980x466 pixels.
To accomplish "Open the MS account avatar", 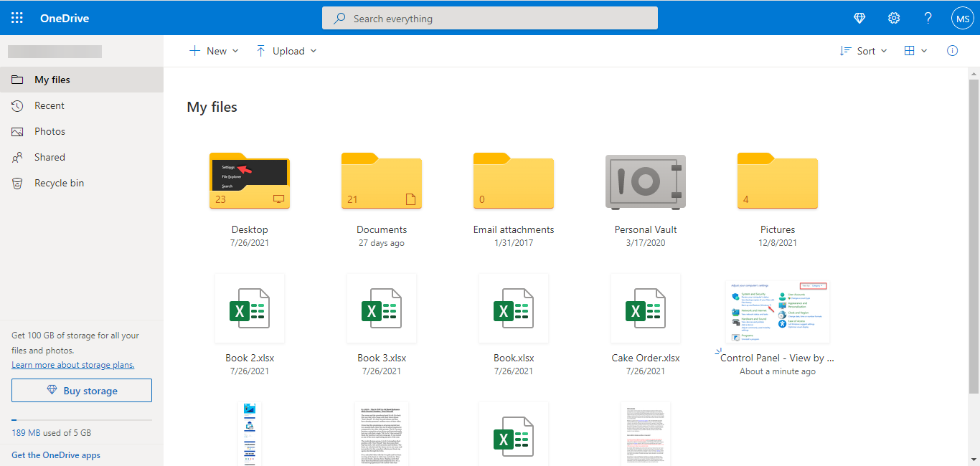I will point(962,19).
